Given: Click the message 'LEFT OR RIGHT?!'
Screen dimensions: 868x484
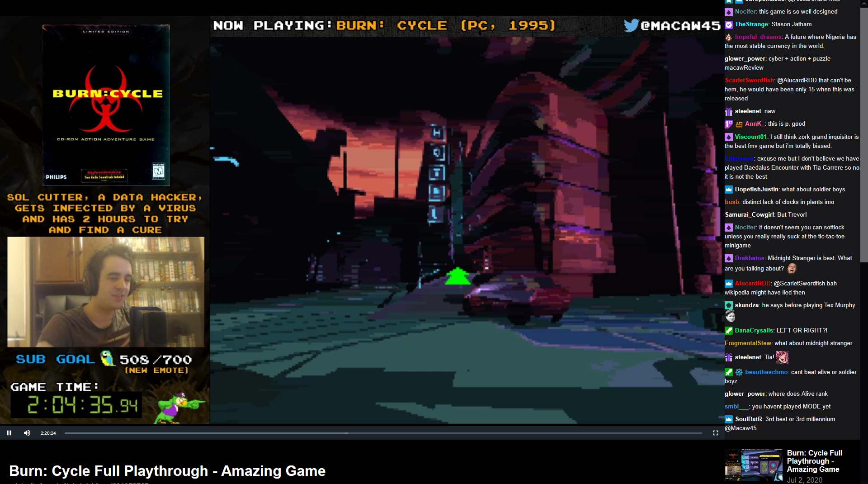Looking at the screenshot, I should tap(802, 331).
